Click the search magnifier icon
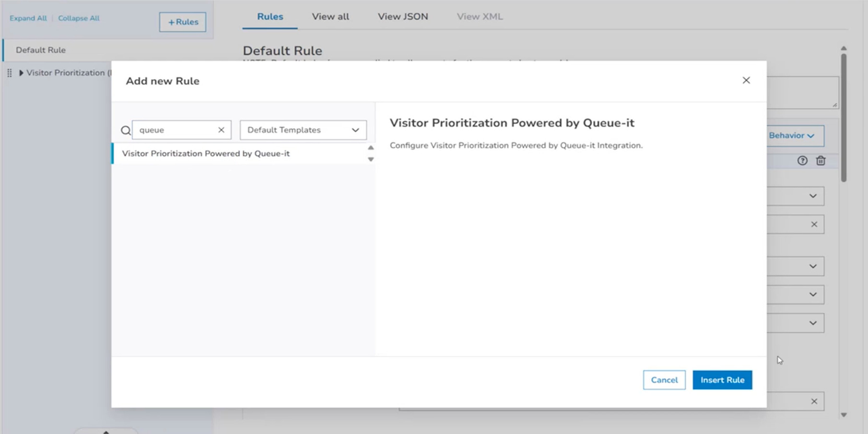Screen dimensions: 868x434 [x=126, y=130]
